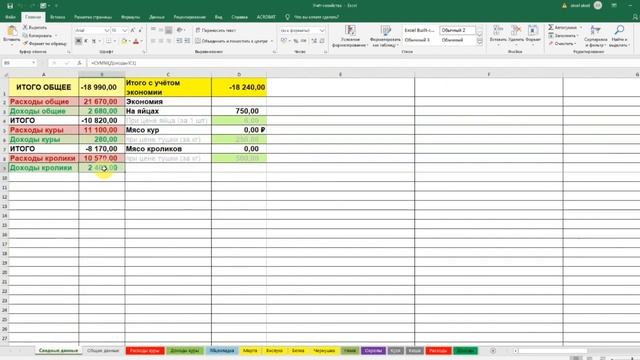The width and height of the screenshot is (640, 360).
Task: Click the fill color bucket icon
Action: point(124,41)
